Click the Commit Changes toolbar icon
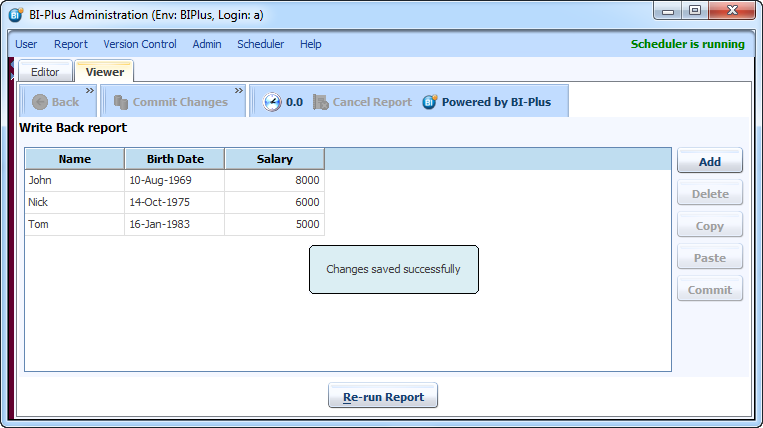This screenshot has height=428, width=763. [x=121, y=102]
